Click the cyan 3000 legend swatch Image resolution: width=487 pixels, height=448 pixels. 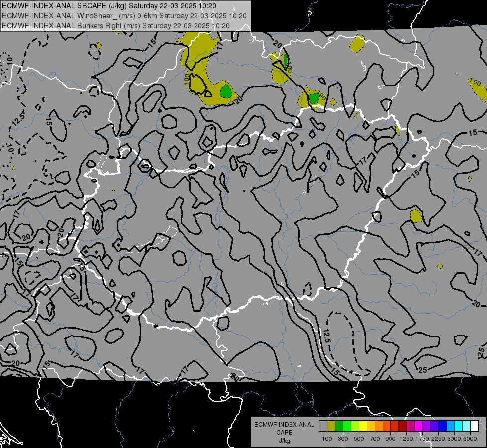(459, 426)
